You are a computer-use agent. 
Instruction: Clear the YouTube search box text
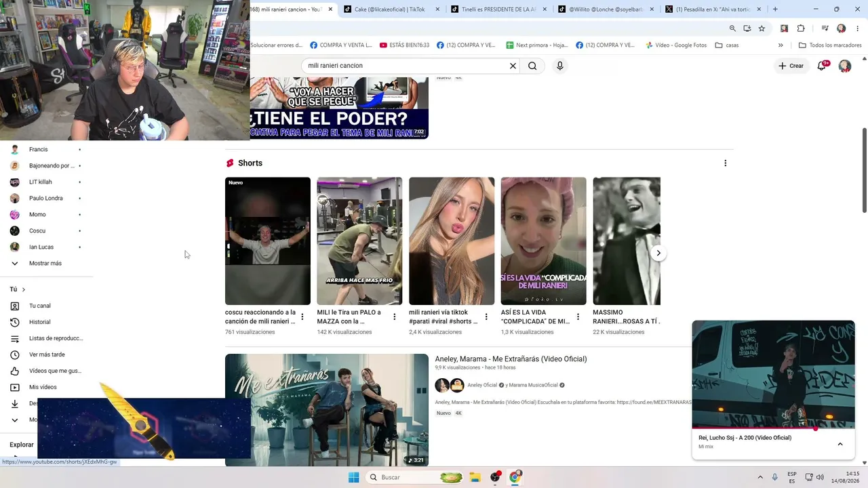tap(513, 66)
